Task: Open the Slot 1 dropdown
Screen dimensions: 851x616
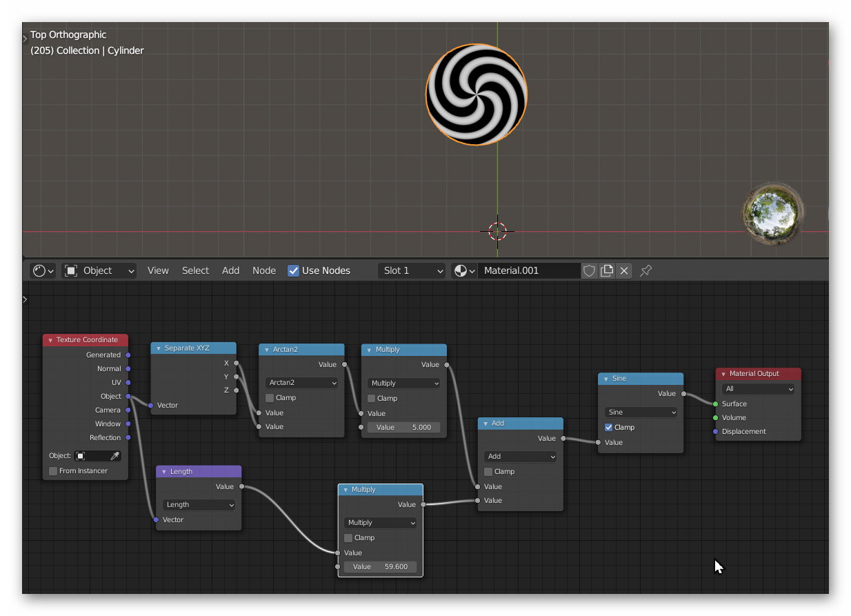Action: pos(412,270)
